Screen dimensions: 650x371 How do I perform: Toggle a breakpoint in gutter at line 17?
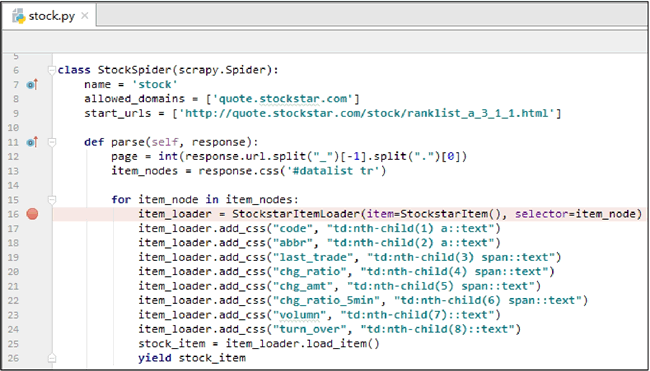[x=32, y=228]
